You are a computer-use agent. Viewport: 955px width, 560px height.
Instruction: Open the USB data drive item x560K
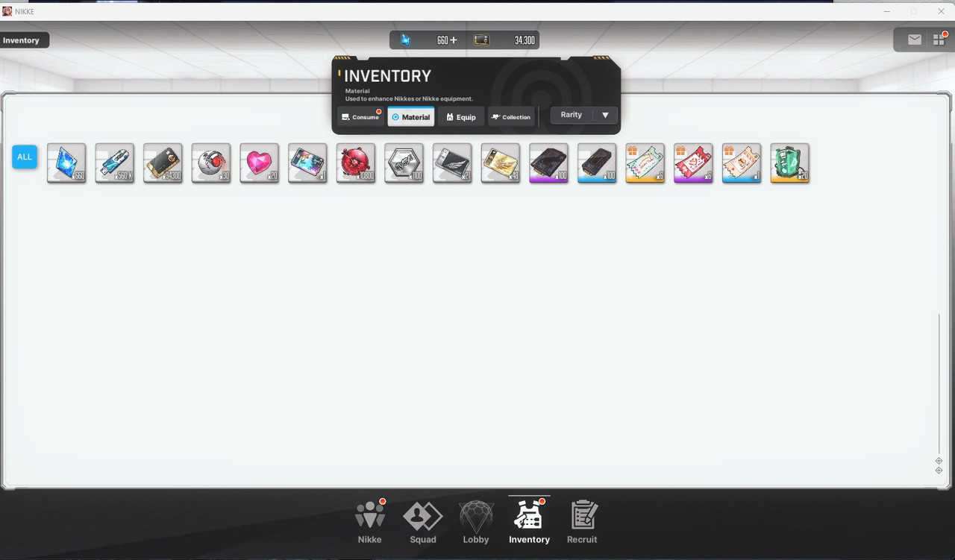(115, 163)
